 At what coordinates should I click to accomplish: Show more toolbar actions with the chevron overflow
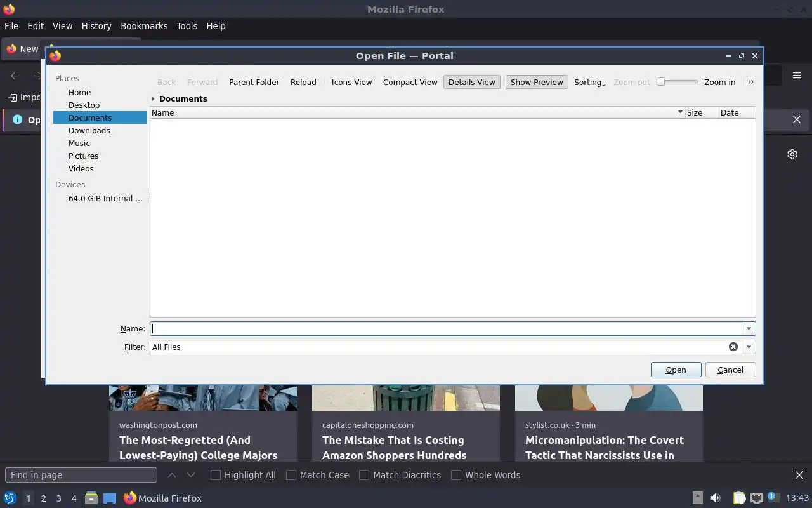(751, 82)
